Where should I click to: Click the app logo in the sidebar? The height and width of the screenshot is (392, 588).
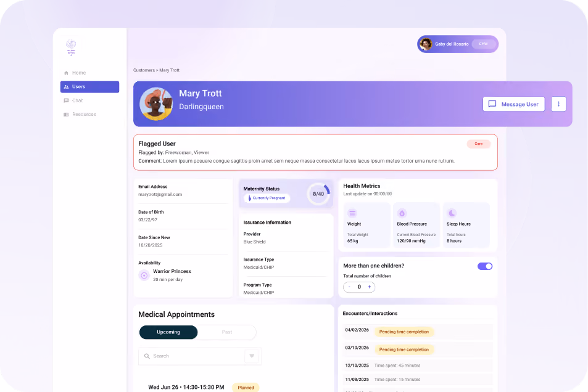71,47
